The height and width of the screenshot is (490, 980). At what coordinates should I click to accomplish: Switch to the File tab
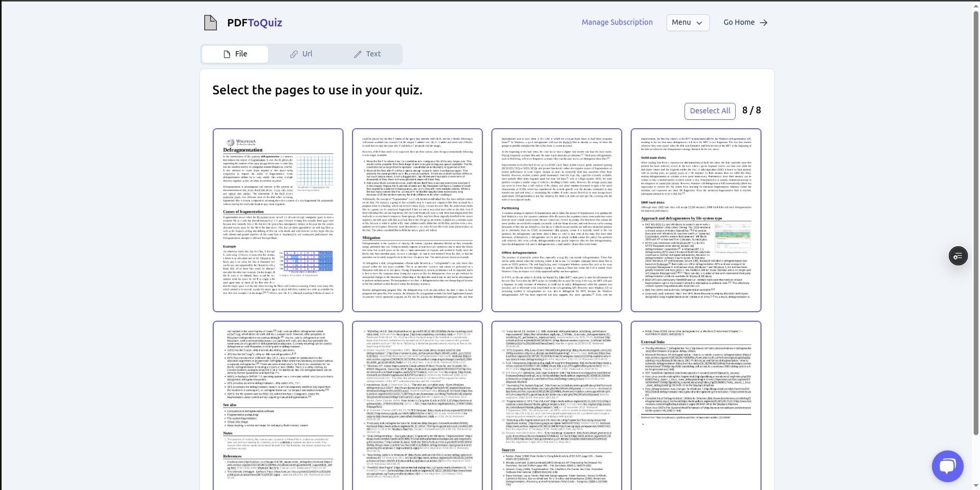235,54
